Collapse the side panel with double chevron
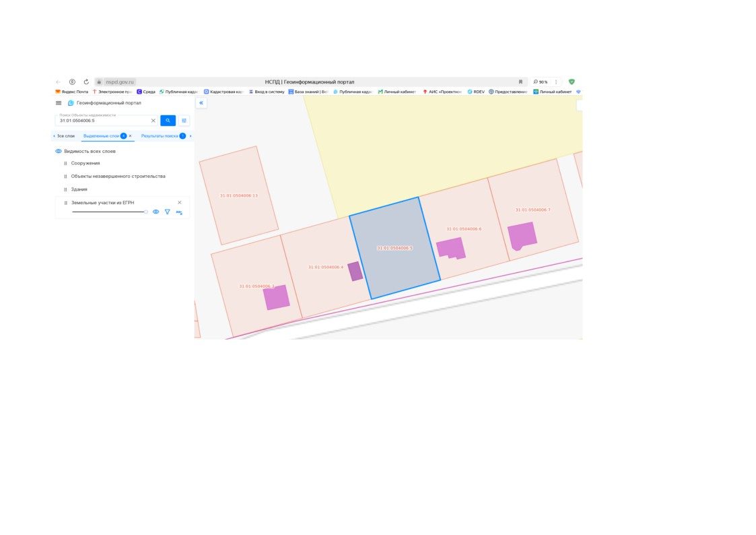 [x=201, y=102]
